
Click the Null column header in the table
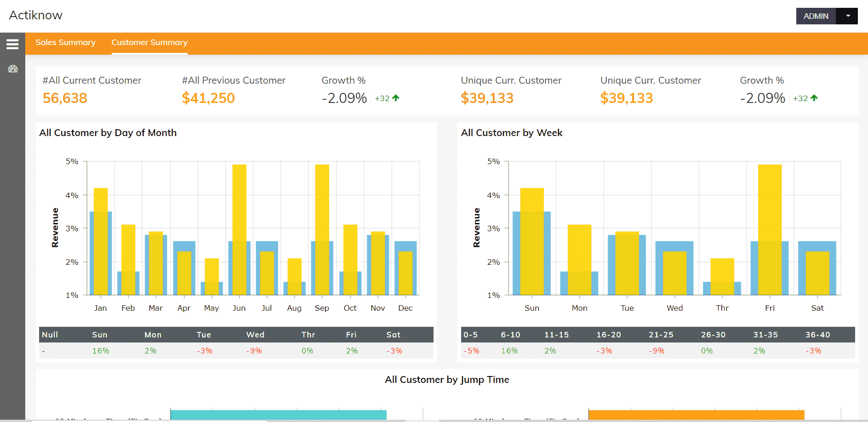coord(50,335)
